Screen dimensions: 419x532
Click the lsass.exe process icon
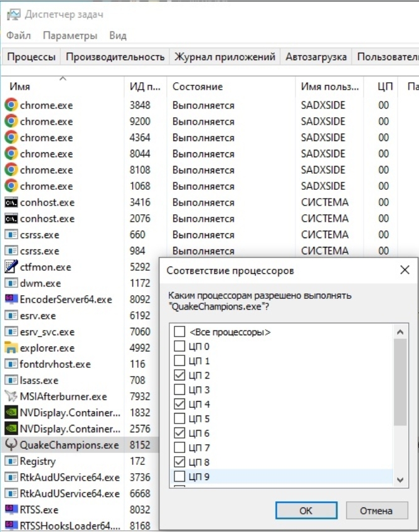click(x=11, y=380)
